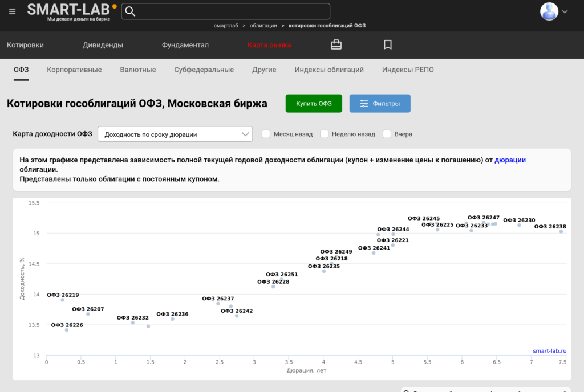This screenshot has height=392, width=584.
Task: Click the ОФЗ 26232 chart label
Action: click(x=132, y=317)
